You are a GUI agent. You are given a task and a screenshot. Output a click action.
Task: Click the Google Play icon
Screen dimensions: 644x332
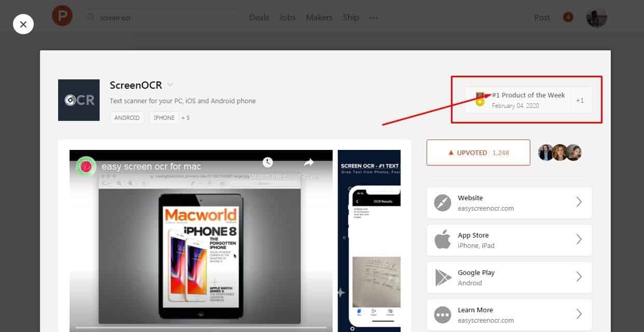click(443, 278)
